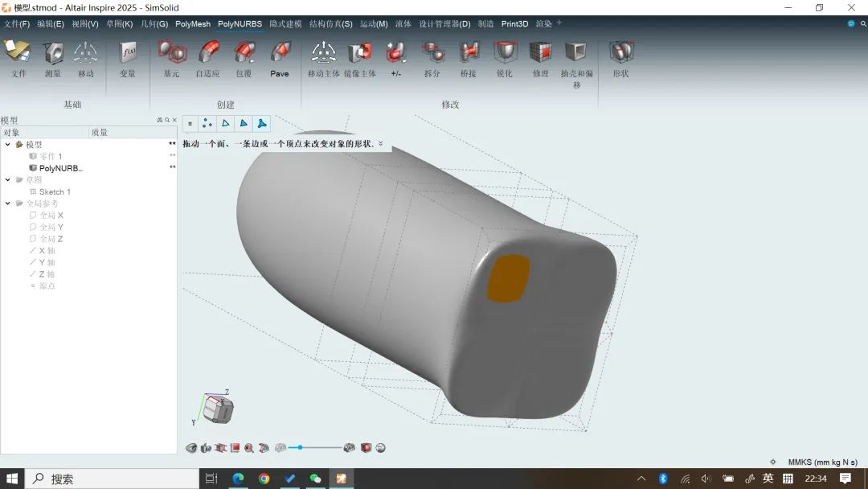Click the 测量 (Measure) tool icon
The width and height of the screenshot is (868, 489).
pyautogui.click(x=53, y=55)
